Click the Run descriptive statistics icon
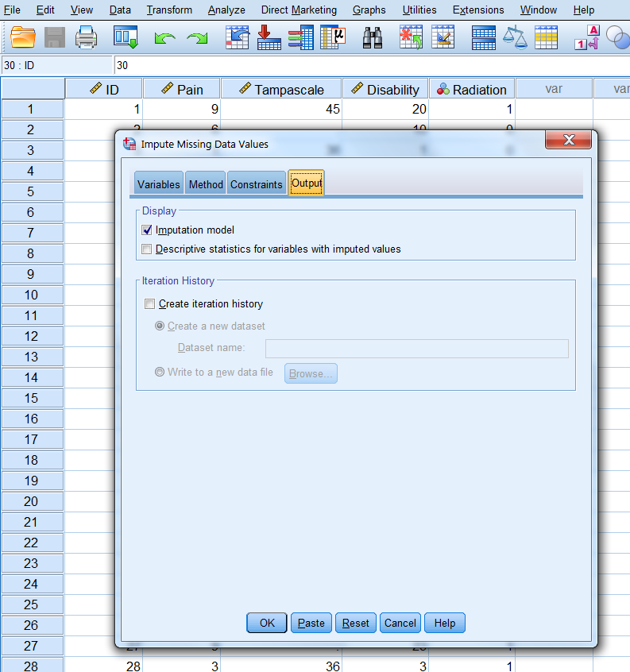Screen dimensions: 630x672 333,37
